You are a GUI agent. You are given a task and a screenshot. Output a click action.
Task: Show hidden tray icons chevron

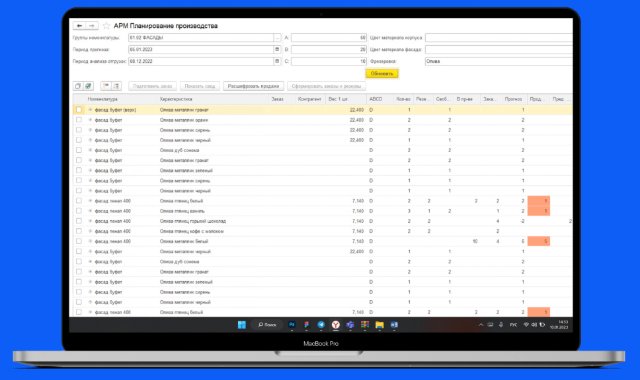pyautogui.click(x=481, y=325)
